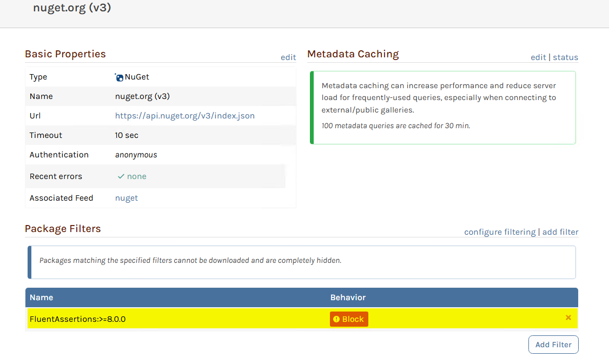Image resolution: width=609 pixels, height=364 pixels.
Task: Click '100 metadata queries are cached' text
Action: pyautogui.click(x=396, y=126)
